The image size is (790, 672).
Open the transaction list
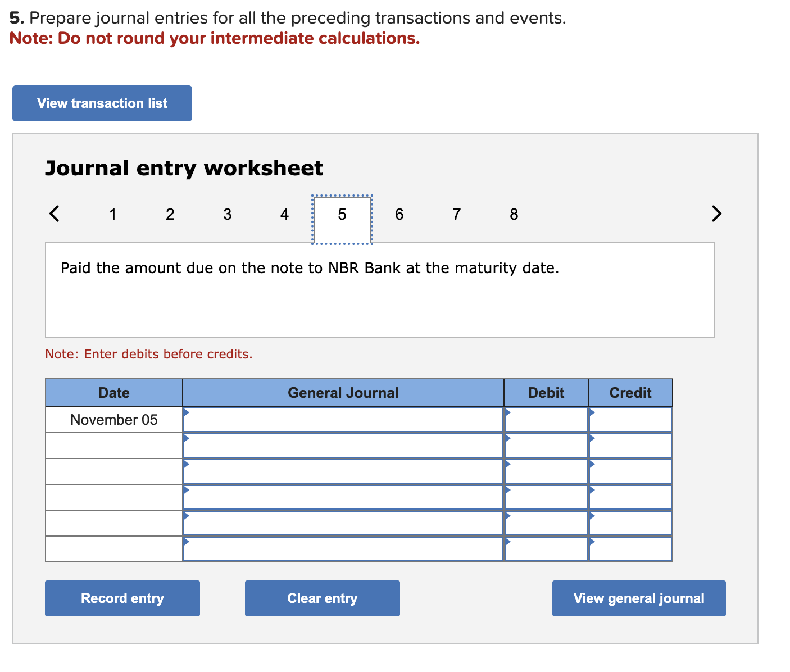pyautogui.click(x=102, y=103)
